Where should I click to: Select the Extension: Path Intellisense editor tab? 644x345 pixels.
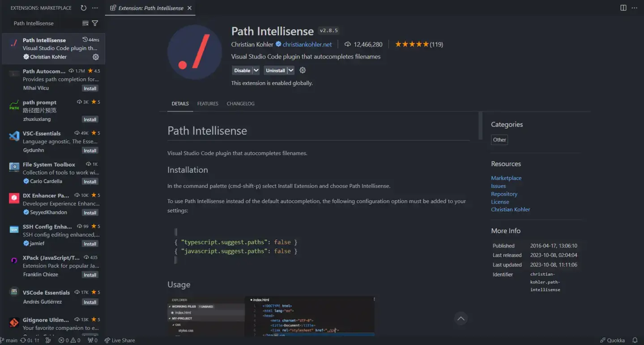pos(151,8)
